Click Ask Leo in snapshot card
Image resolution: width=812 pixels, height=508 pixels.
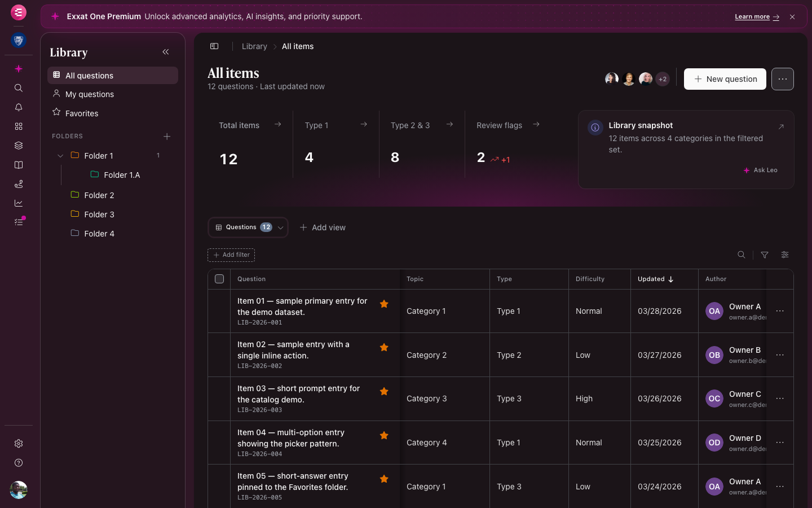click(760, 170)
